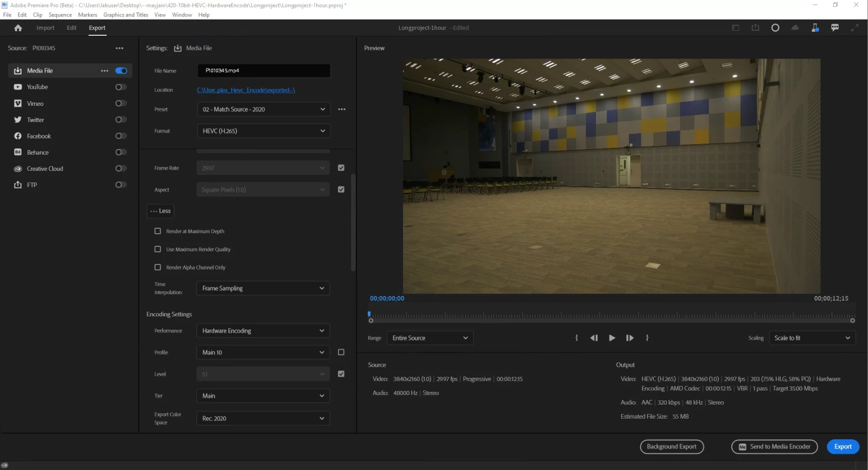Image resolution: width=868 pixels, height=470 pixels.
Task: Click the Home icon
Action: [x=18, y=28]
